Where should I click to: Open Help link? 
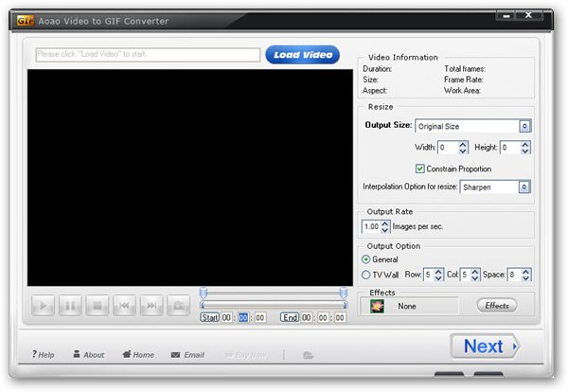click(x=44, y=354)
